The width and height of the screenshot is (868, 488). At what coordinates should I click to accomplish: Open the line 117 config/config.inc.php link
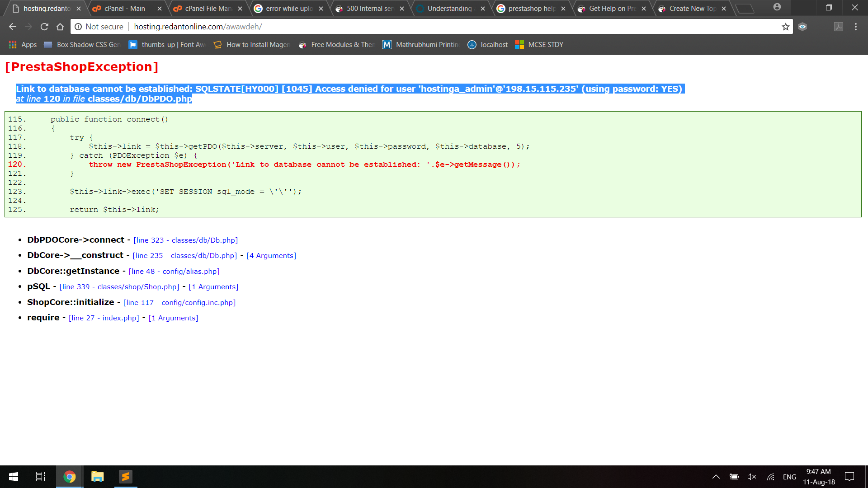[x=179, y=303]
